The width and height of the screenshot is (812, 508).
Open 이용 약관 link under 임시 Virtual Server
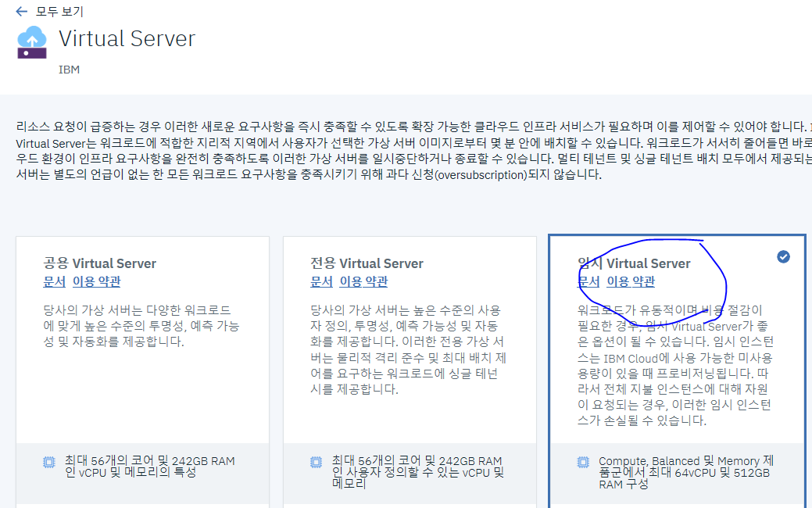click(631, 281)
